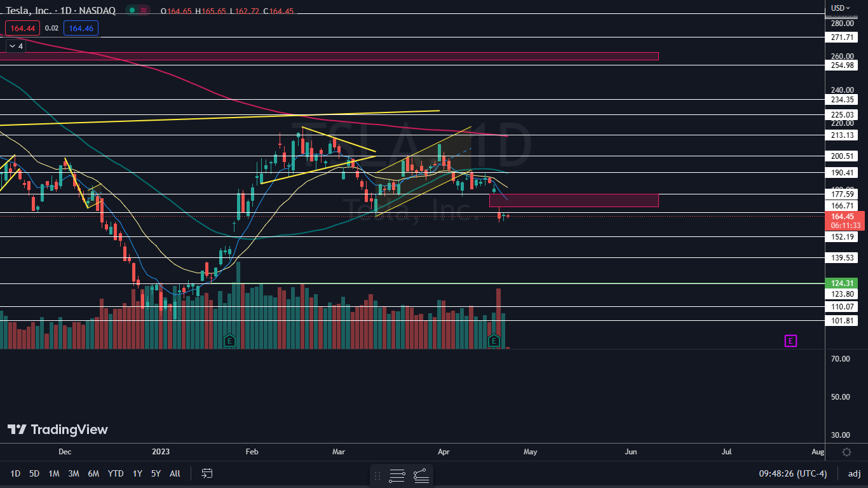
Task: Switch to the YTD time range
Action: click(x=116, y=473)
